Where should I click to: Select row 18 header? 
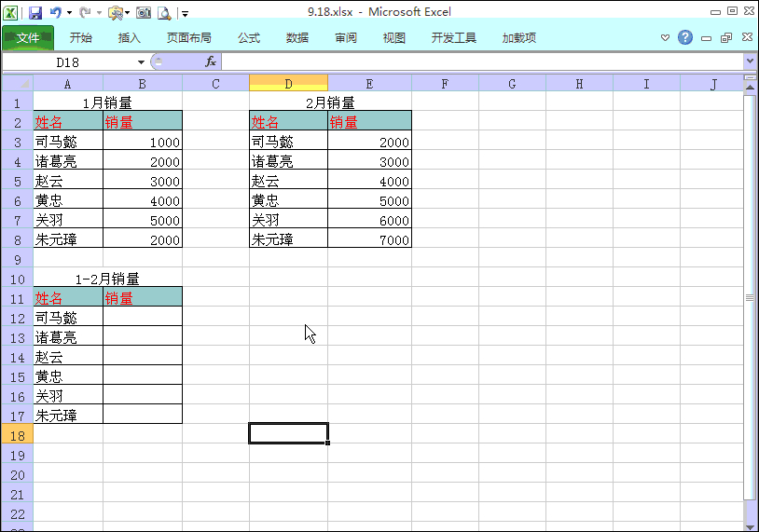(18, 435)
